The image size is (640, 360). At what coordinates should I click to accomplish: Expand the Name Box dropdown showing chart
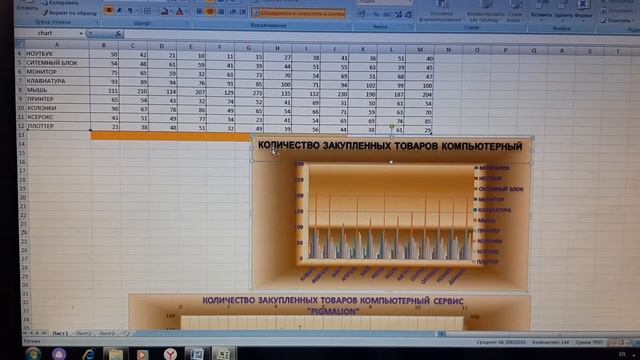tap(81, 33)
